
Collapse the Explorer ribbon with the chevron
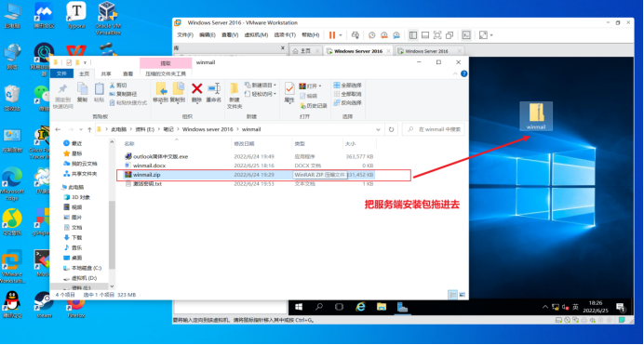tap(455, 73)
